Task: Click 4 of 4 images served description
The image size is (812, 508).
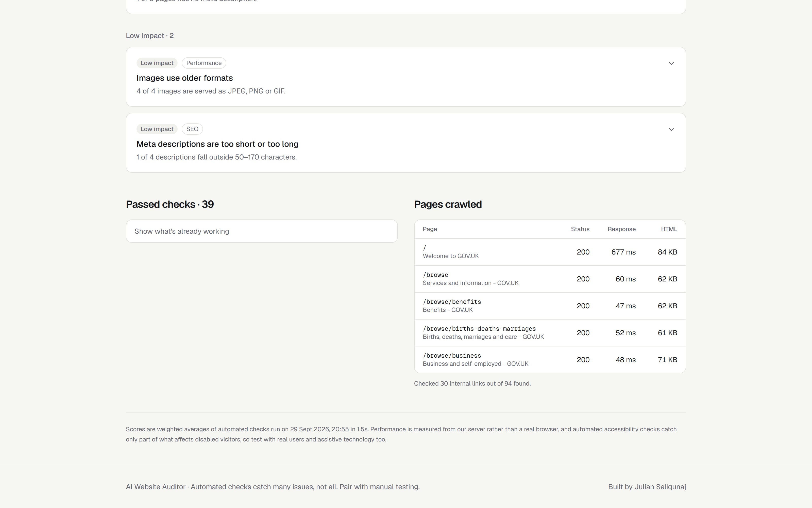Action: (x=211, y=91)
